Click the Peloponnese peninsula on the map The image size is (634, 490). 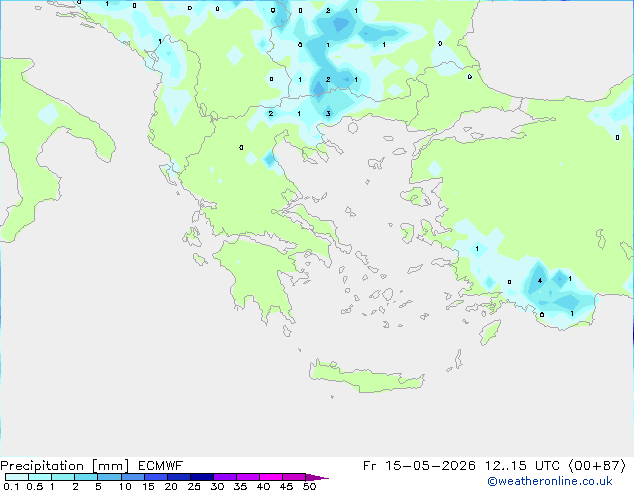tap(259, 275)
